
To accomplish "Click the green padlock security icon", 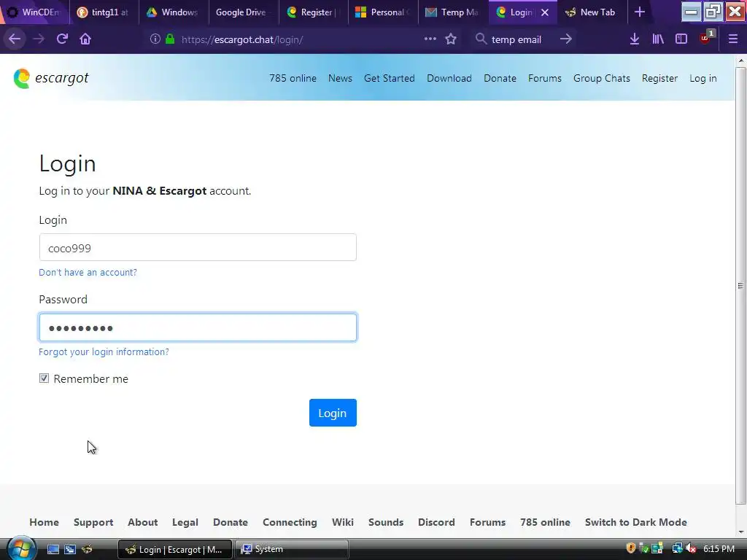I will coord(170,39).
